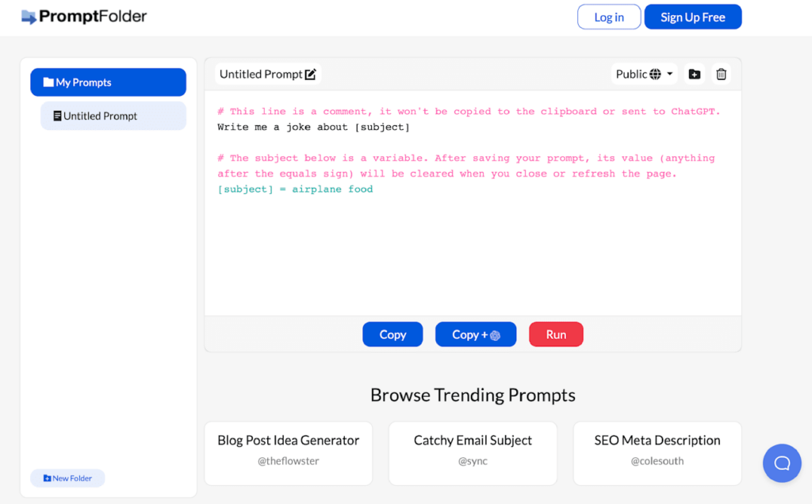Hit the red Run button
The height and width of the screenshot is (504, 812).
556,334
